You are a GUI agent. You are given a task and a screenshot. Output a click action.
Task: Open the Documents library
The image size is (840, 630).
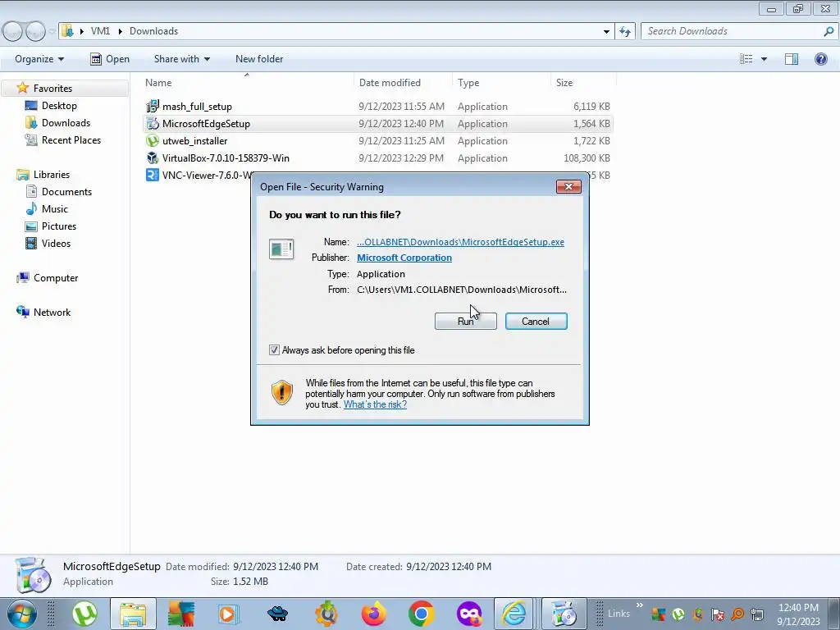66,192
